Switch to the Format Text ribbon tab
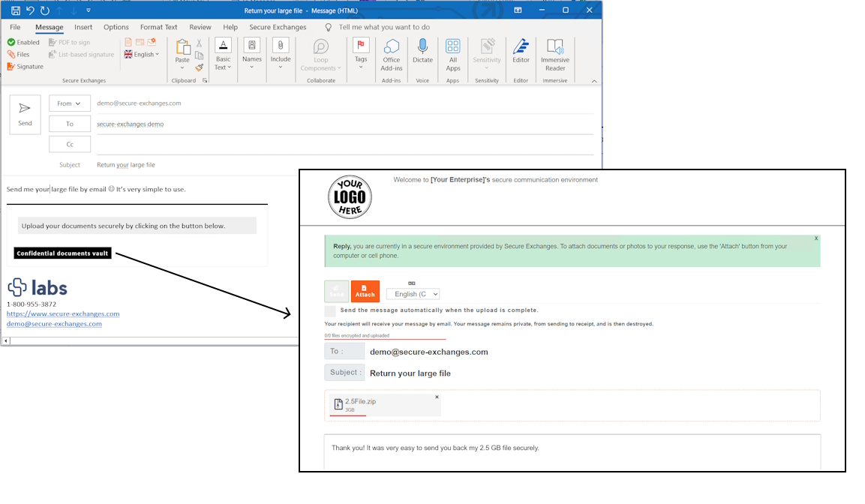The height and width of the screenshot is (504, 865). coord(158,26)
